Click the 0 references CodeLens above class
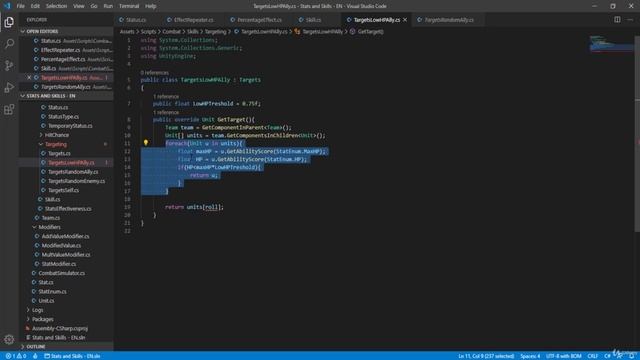 click(x=154, y=72)
